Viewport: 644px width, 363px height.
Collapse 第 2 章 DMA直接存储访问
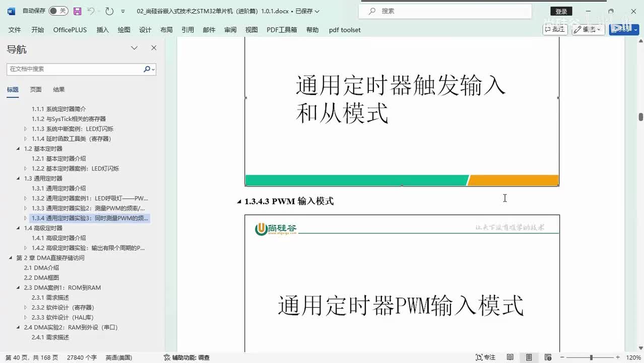[11, 258]
